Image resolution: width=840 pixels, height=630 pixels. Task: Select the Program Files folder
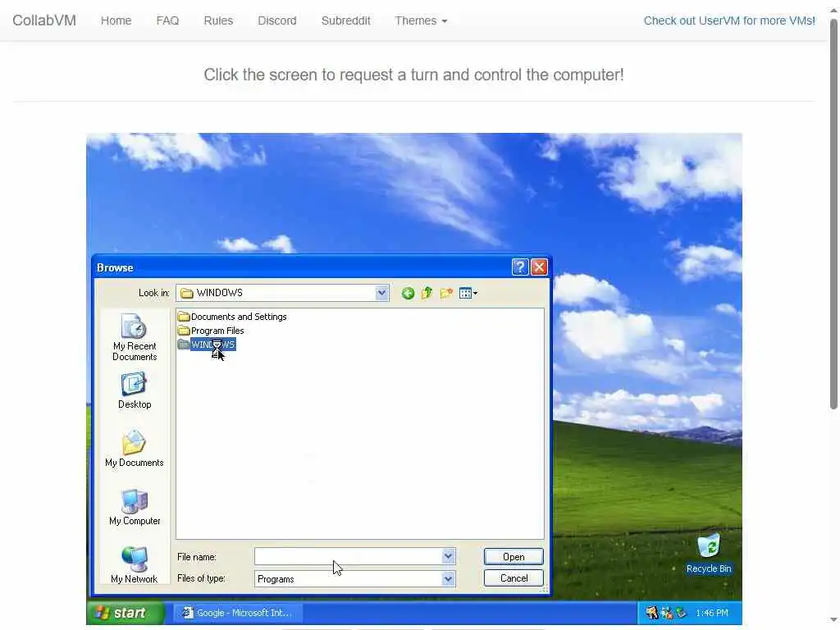[211, 331]
